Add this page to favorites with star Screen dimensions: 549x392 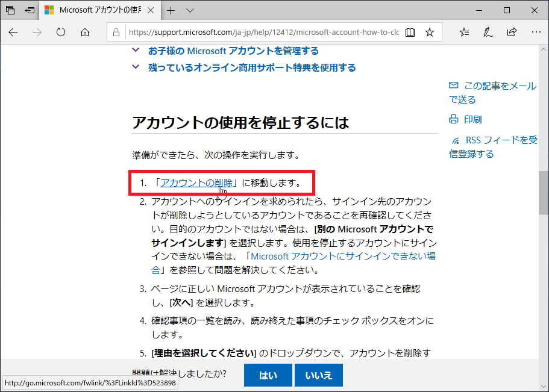tap(430, 33)
